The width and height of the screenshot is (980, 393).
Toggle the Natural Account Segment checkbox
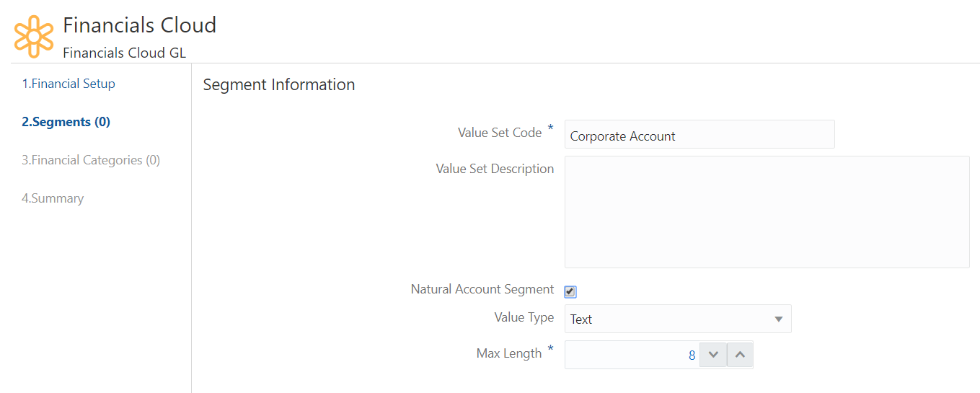point(570,291)
